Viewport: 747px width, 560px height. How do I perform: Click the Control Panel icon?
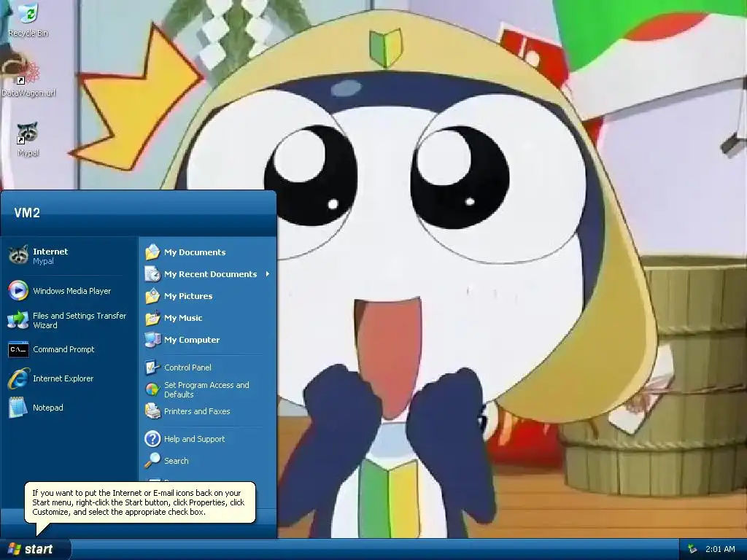tap(152, 367)
